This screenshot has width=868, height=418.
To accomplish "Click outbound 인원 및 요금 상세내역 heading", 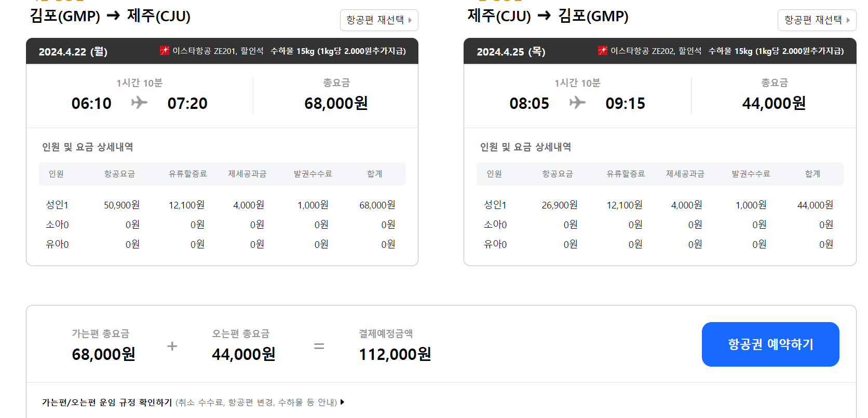I will (87, 147).
